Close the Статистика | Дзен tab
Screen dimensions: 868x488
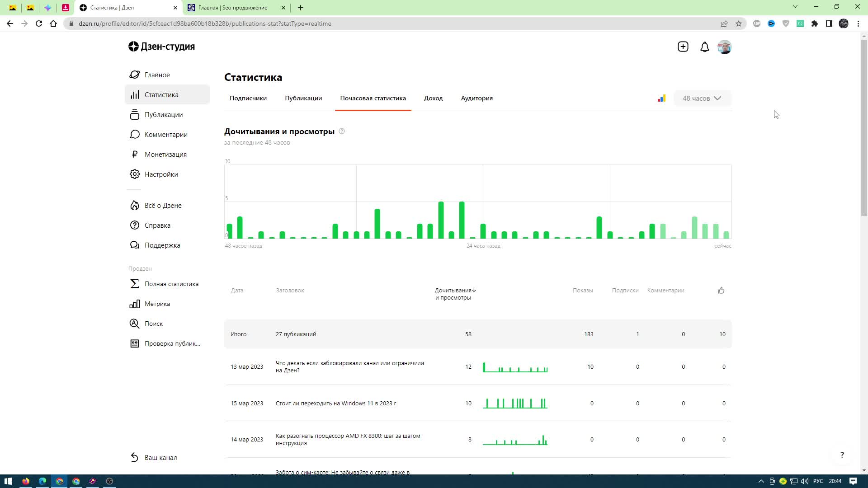(175, 8)
